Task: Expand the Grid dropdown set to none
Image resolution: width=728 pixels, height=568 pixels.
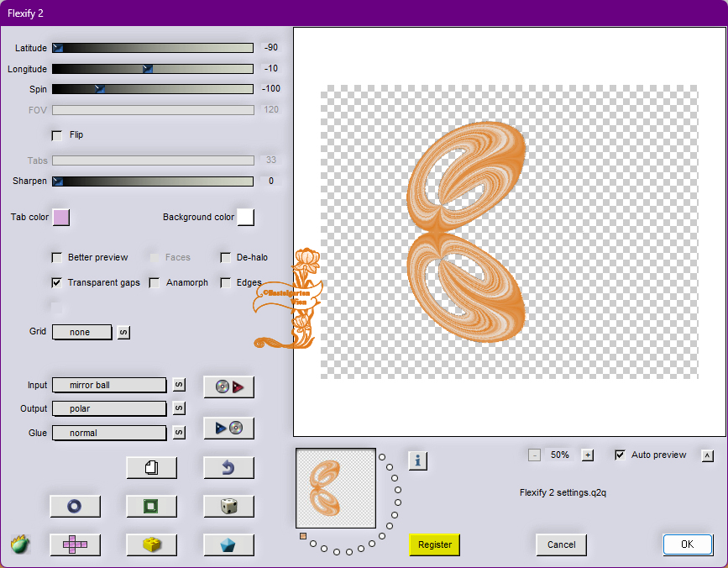Action: pyautogui.click(x=82, y=332)
